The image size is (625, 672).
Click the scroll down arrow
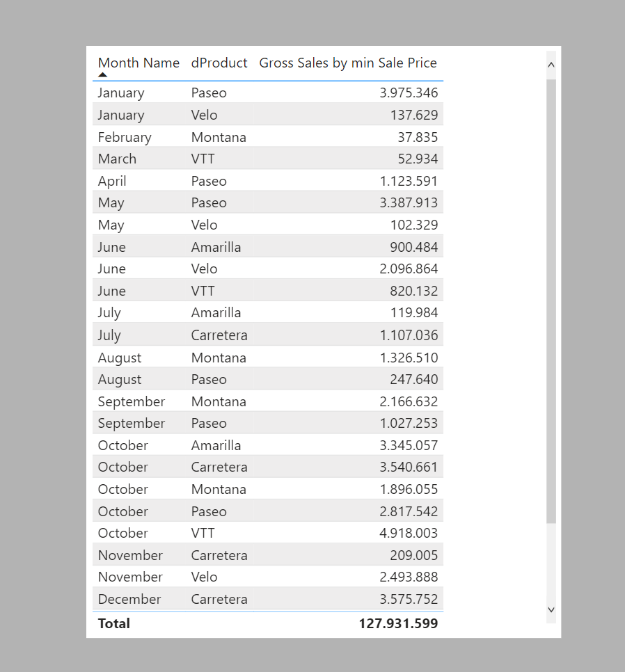pyautogui.click(x=551, y=609)
